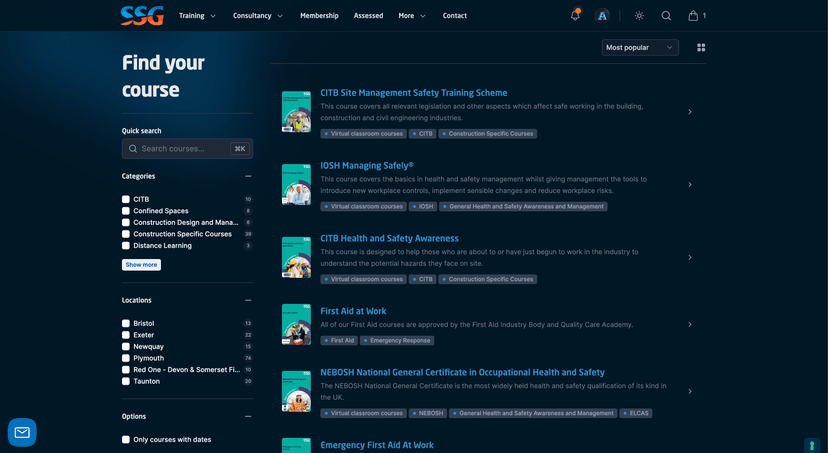The image size is (828, 453).
Task: Click the First Aid tag
Action: [338, 341]
